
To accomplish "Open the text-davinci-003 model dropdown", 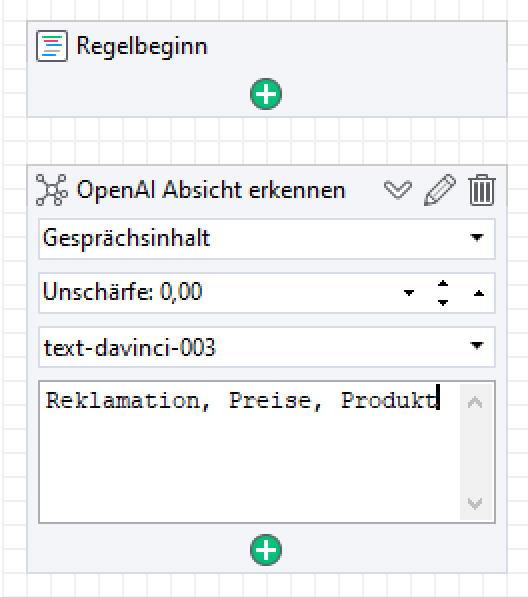I will (477, 345).
